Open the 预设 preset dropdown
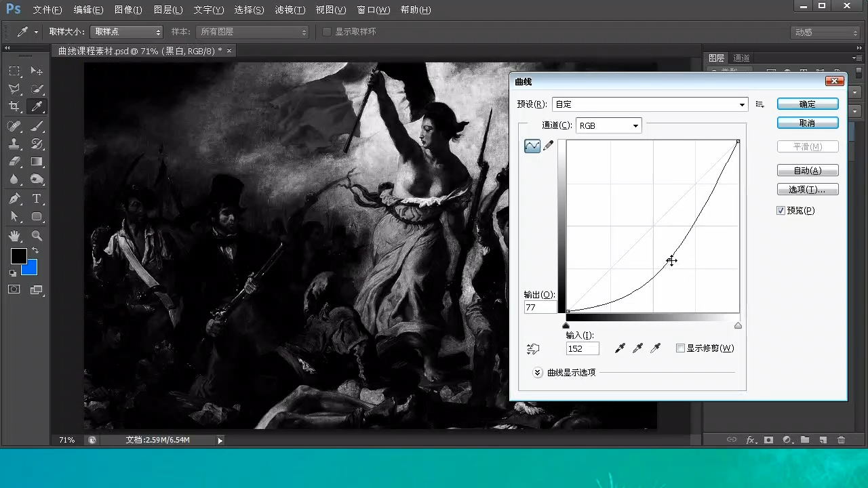 click(x=650, y=104)
